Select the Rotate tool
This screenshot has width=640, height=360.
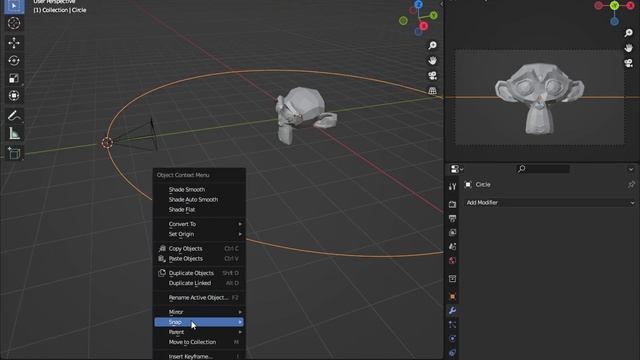14,61
